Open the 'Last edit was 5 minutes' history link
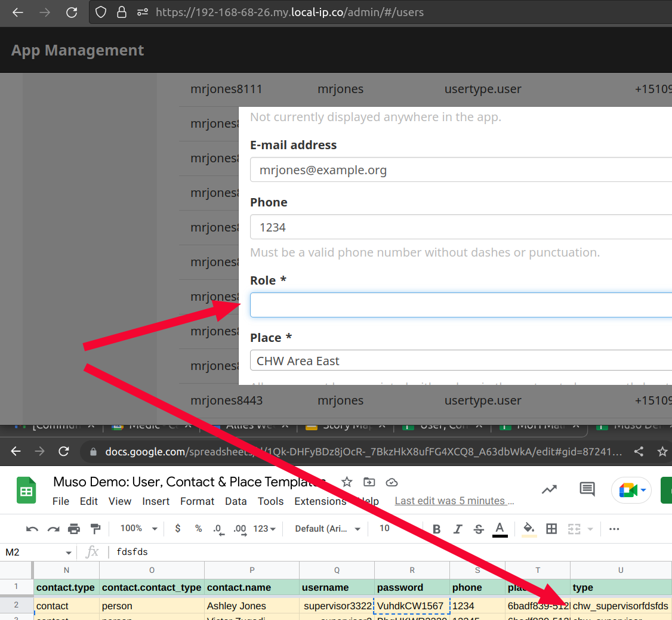Viewport: 672px width, 620px height. coord(454,501)
